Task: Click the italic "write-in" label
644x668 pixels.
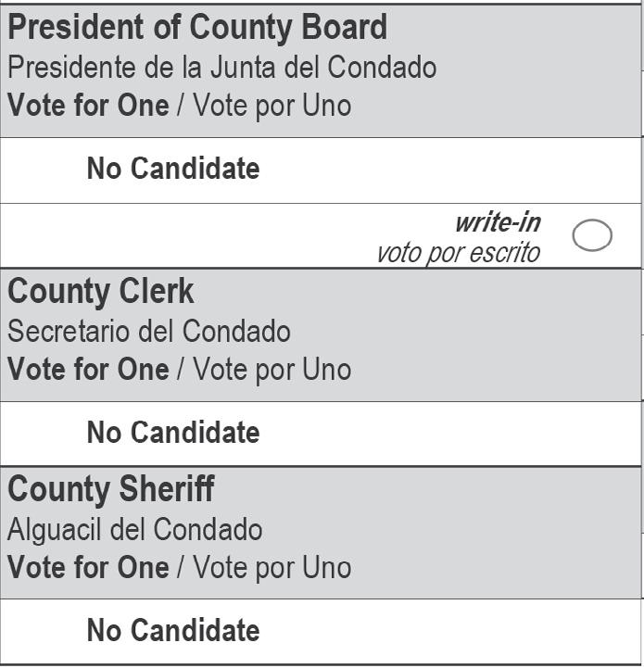Action: 497,222
